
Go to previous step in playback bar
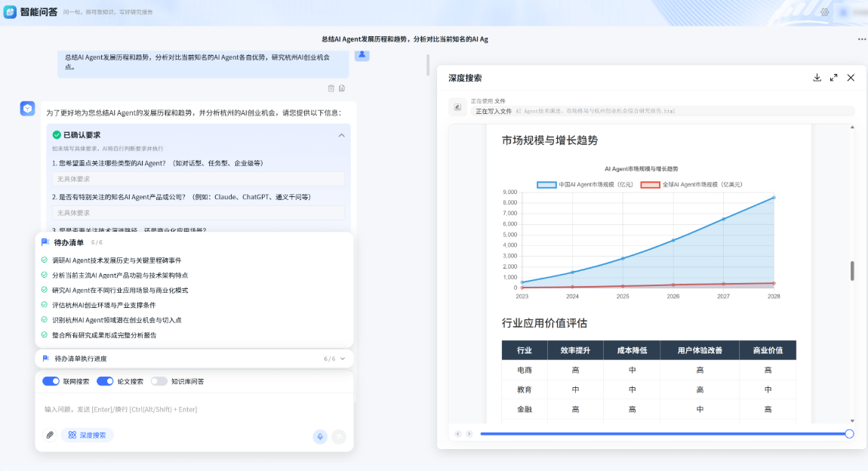click(457, 434)
